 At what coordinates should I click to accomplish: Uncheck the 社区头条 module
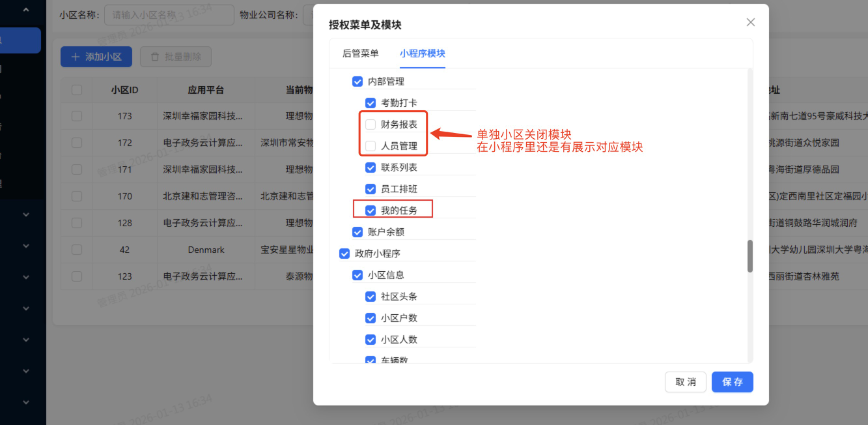click(371, 296)
